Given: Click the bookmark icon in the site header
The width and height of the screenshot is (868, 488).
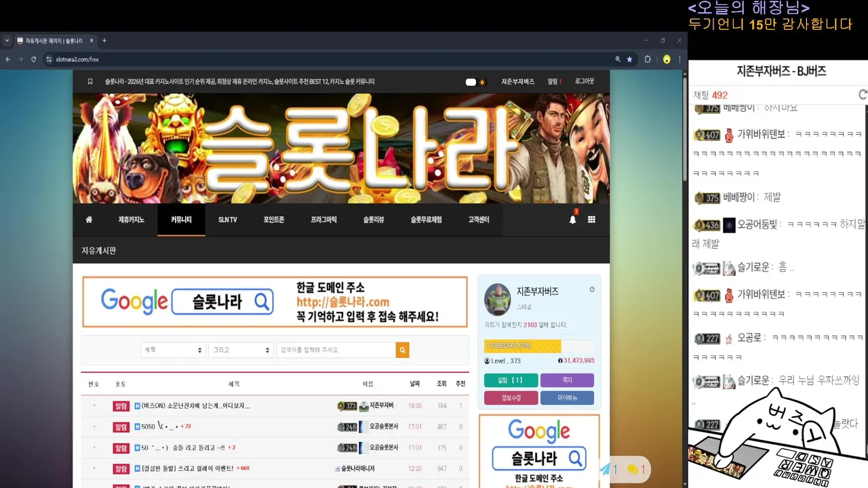Looking at the screenshot, I should point(90,82).
